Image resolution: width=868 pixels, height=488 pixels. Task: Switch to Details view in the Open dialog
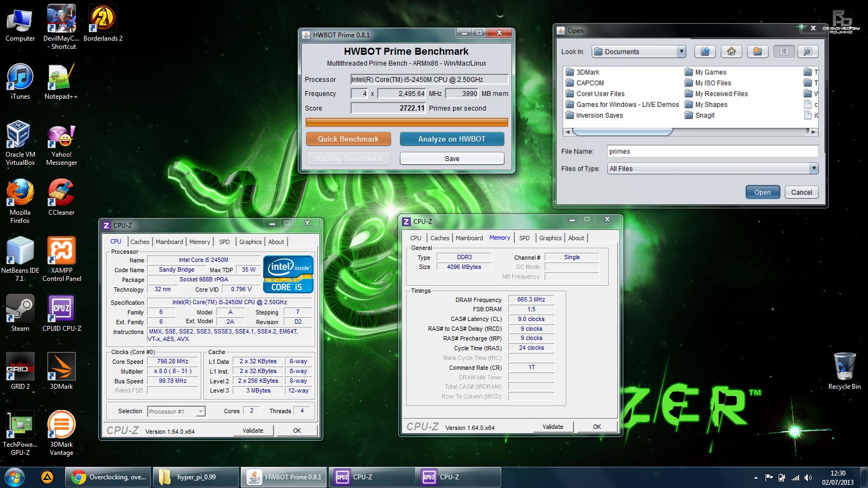(808, 52)
